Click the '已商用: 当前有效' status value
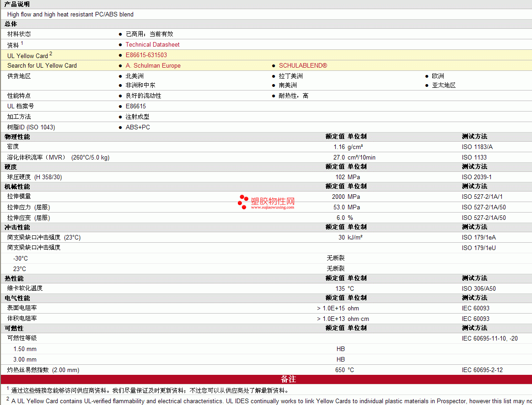The image size is (532, 405). (x=149, y=34)
